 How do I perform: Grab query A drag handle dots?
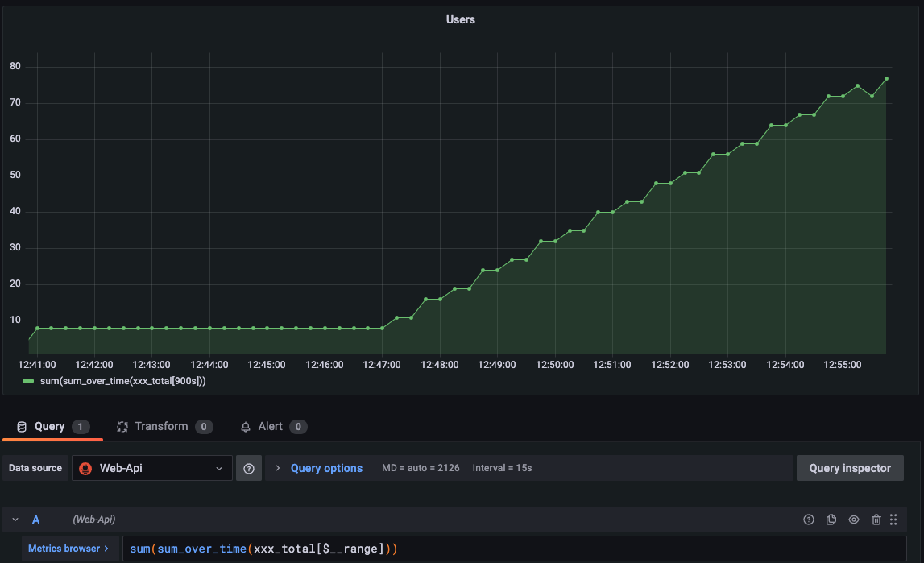coord(893,520)
